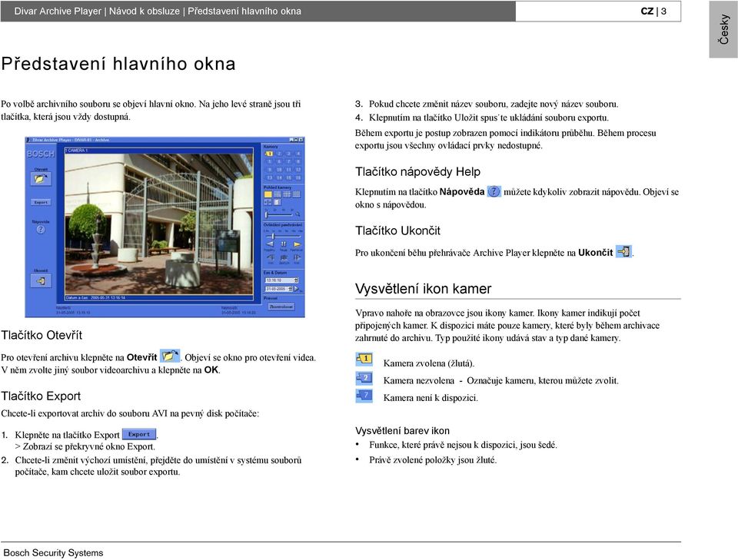Pause the video playback
The width and height of the screenshot is (738, 560).
(x=284, y=244)
